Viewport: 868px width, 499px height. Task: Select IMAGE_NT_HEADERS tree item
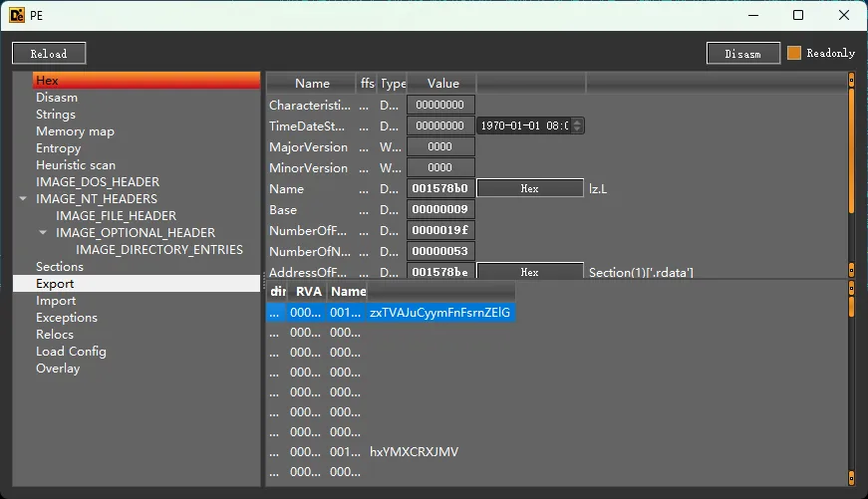97,199
